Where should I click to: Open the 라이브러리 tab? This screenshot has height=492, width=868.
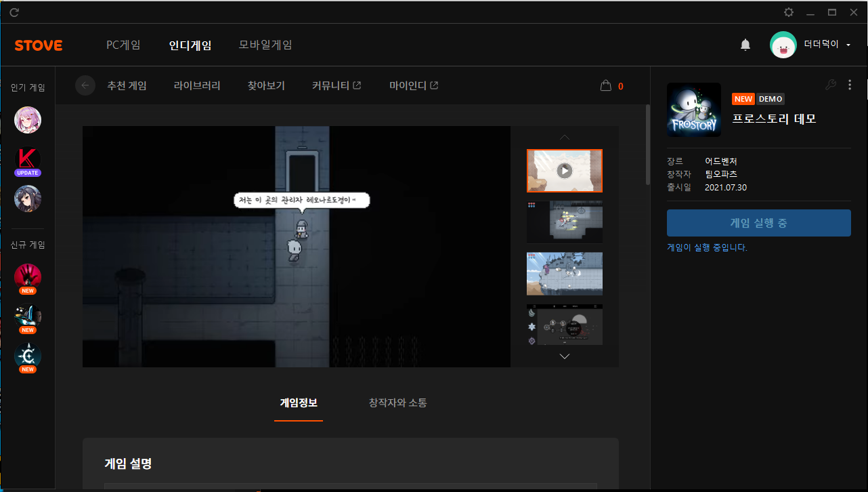[x=197, y=85]
